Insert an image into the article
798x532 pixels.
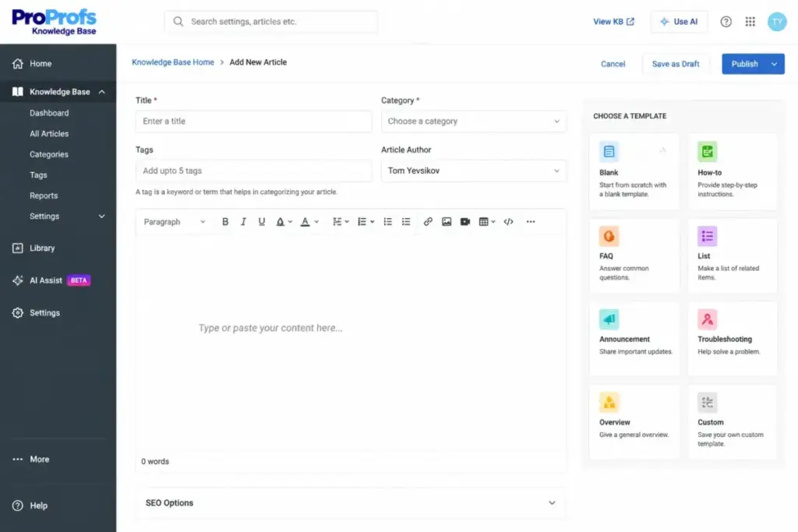(x=447, y=222)
